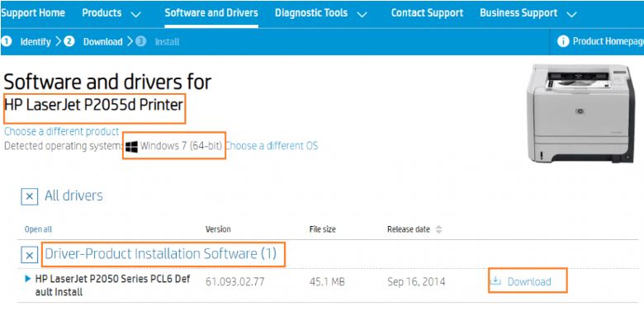
Task: Click the step 3 Install label
Action: (167, 42)
